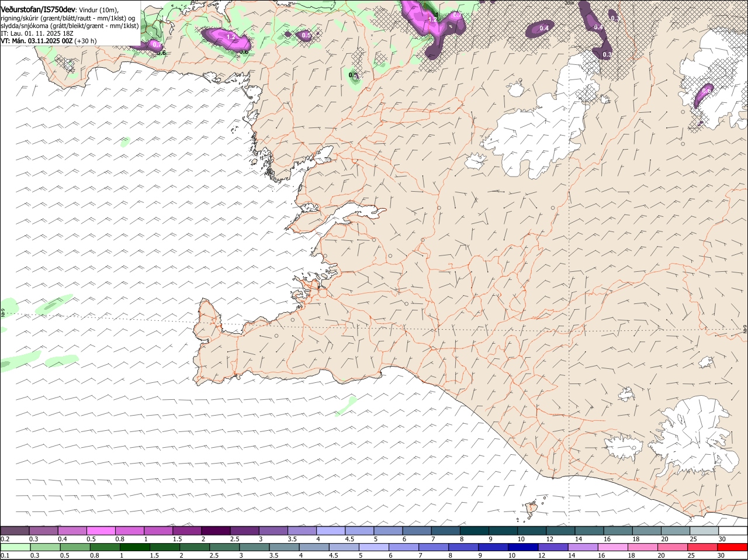Image resolution: width=748 pixels, height=560 pixels.
Task: Select the 'rigning/skúrir' legend description line
Action: pos(68,18)
